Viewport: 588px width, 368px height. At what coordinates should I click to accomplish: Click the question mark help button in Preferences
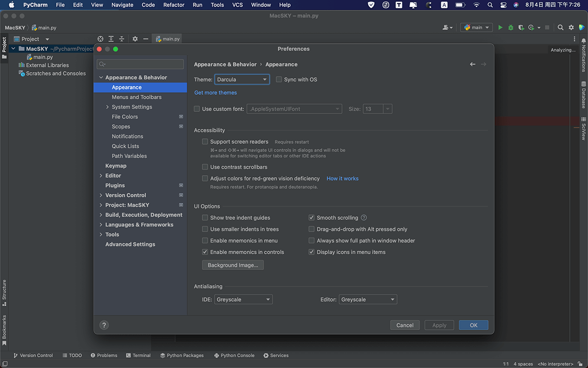[104, 325]
